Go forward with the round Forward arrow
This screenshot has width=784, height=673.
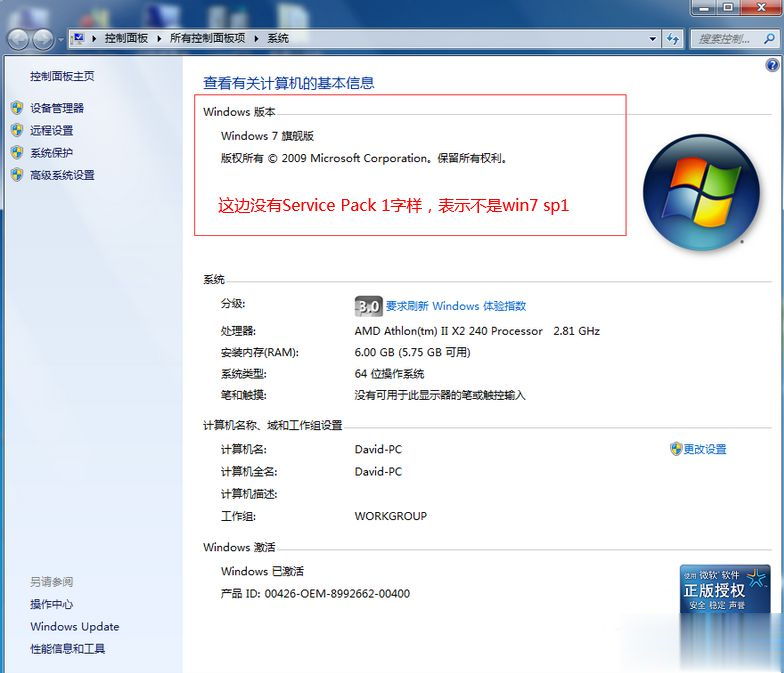coord(43,39)
